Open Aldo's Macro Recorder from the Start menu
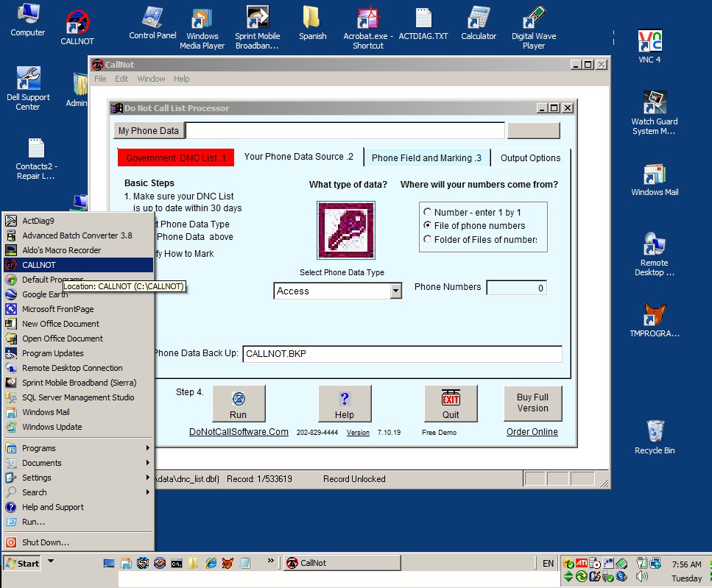This screenshot has width=712, height=588. (x=78, y=250)
